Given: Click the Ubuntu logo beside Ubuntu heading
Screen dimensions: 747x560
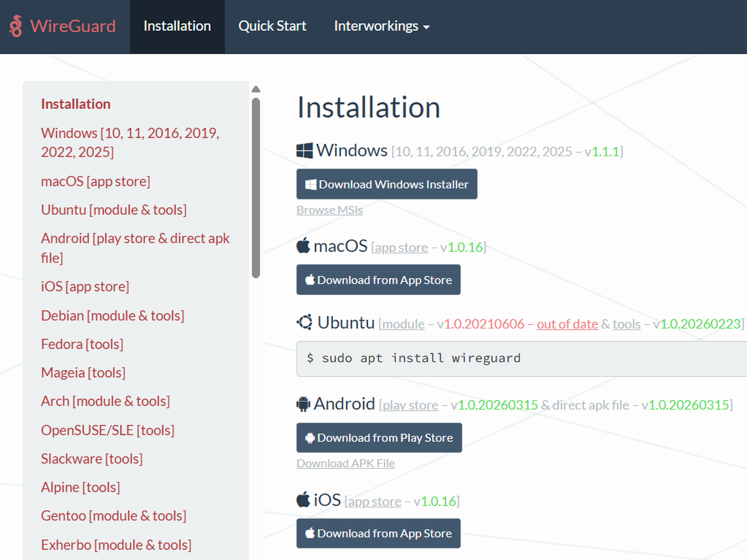Looking at the screenshot, I should [x=304, y=322].
